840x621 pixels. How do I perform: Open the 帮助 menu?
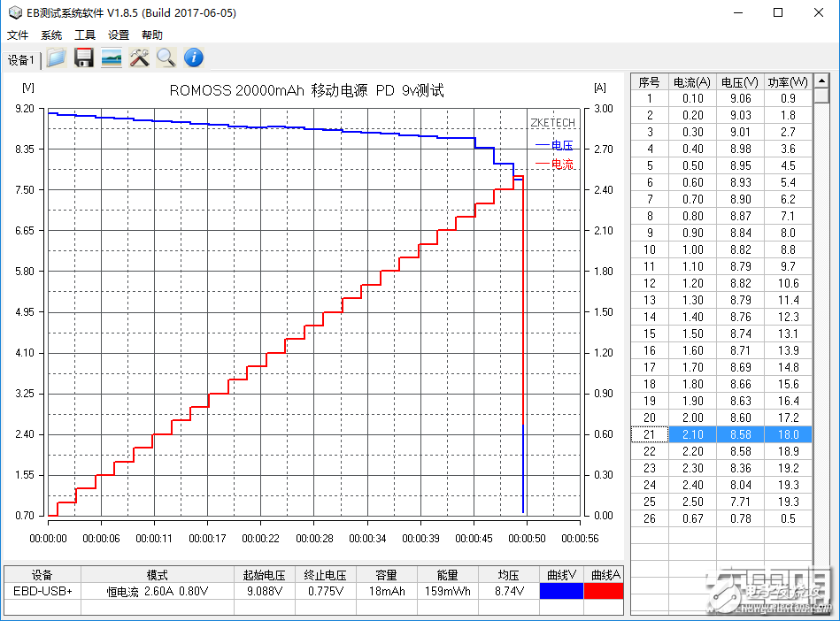click(x=150, y=34)
